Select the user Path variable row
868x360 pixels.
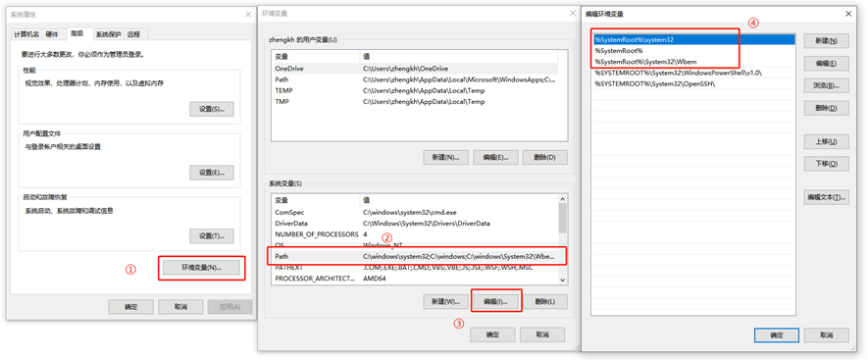pos(415,79)
